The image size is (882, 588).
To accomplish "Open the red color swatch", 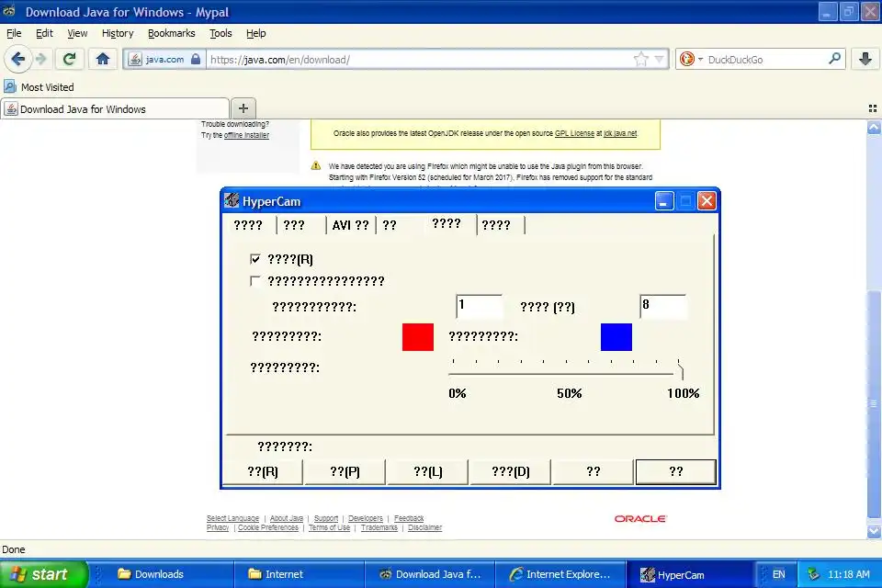I will [418, 336].
